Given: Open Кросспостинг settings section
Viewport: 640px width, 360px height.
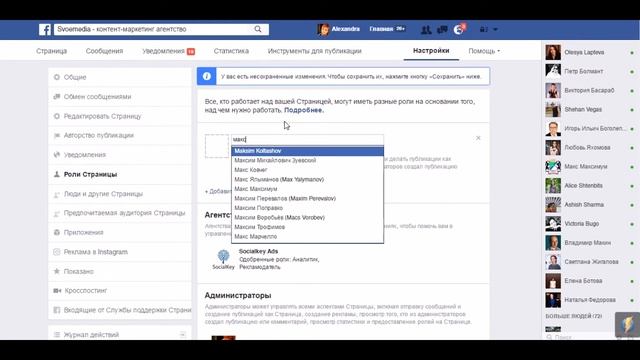Looking at the screenshot, I should point(120,291).
